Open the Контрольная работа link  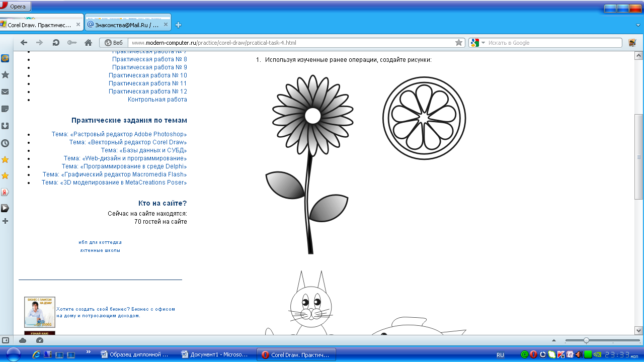(x=157, y=100)
